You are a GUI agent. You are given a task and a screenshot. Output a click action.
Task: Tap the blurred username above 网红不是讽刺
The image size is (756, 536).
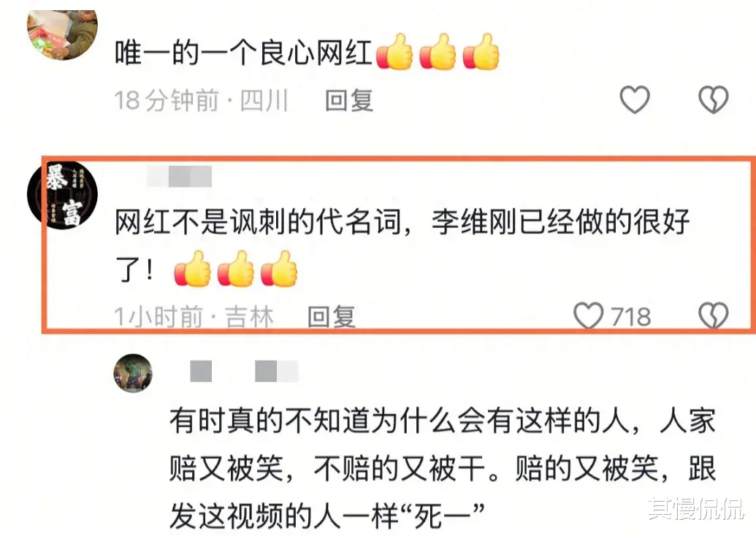pyautogui.click(x=180, y=176)
